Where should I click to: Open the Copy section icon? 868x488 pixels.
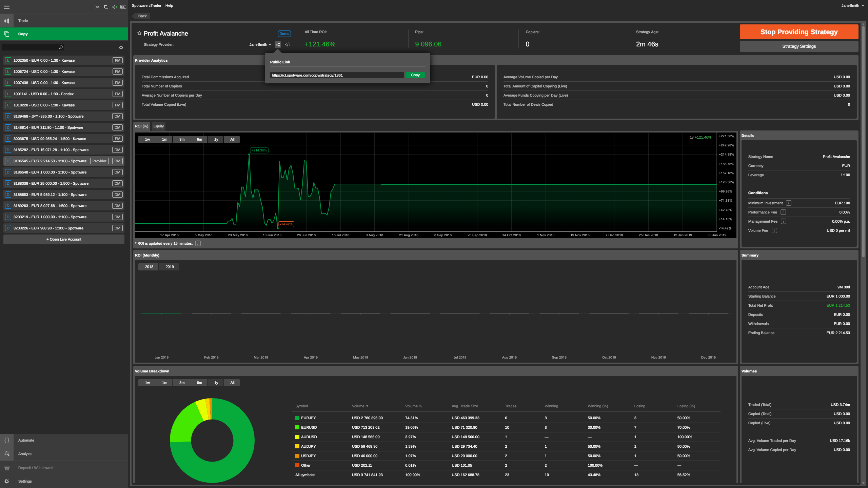click(x=7, y=34)
